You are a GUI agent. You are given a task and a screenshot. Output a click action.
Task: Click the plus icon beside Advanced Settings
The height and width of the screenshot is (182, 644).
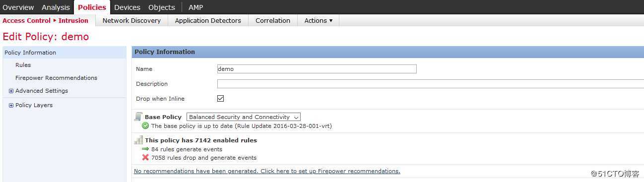(x=11, y=91)
